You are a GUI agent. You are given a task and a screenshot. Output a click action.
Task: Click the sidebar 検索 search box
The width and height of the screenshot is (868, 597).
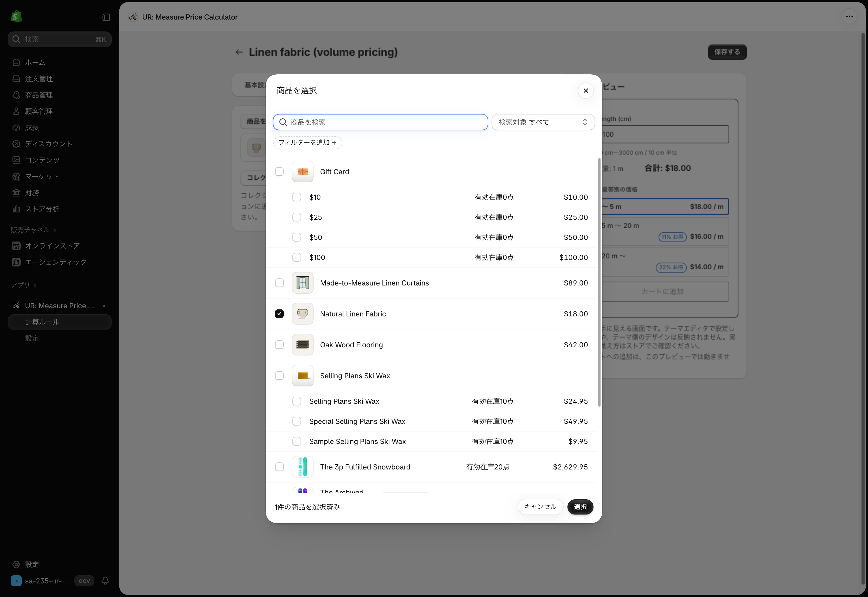(x=59, y=39)
